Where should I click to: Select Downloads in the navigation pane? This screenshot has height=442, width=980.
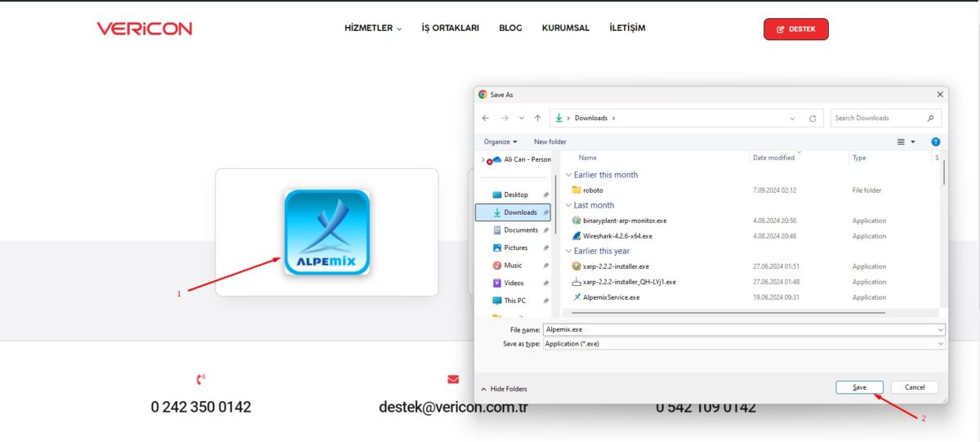[513, 212]
